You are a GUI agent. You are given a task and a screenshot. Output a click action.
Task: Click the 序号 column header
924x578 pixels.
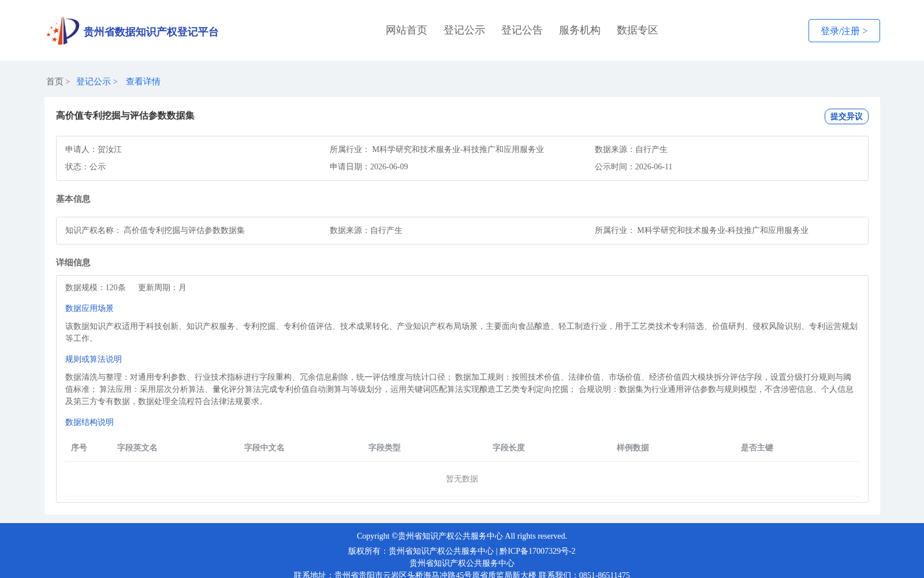pos(79,447)
